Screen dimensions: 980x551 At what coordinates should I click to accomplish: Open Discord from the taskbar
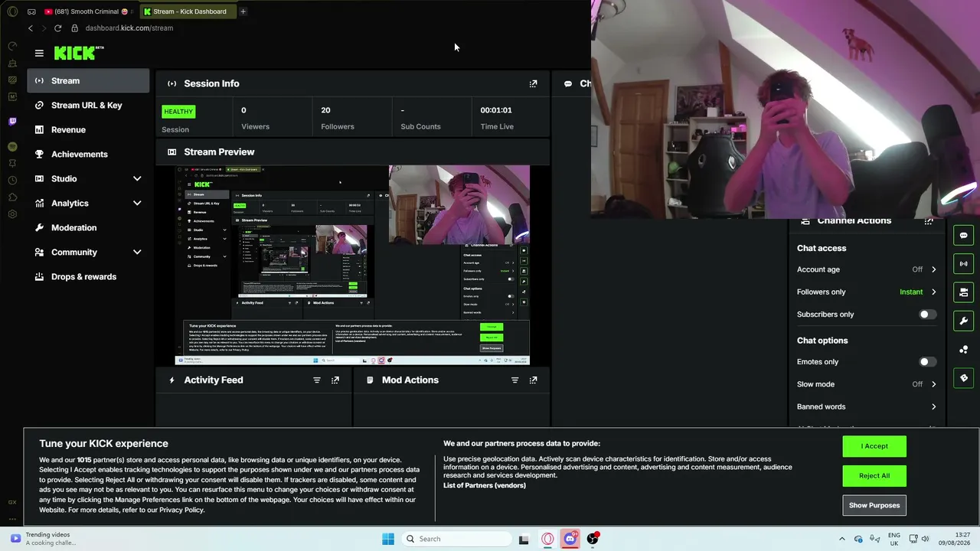570,539
